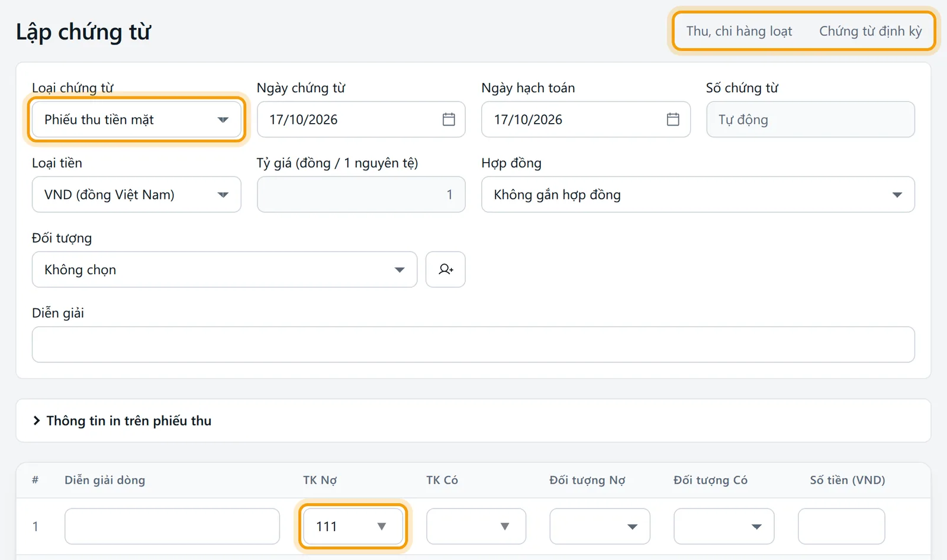Image resolution: width=947 pixels, height=560 pixels.
Task: Click the Ngày chứng từ date field
Action: click(x=361, y=120)
